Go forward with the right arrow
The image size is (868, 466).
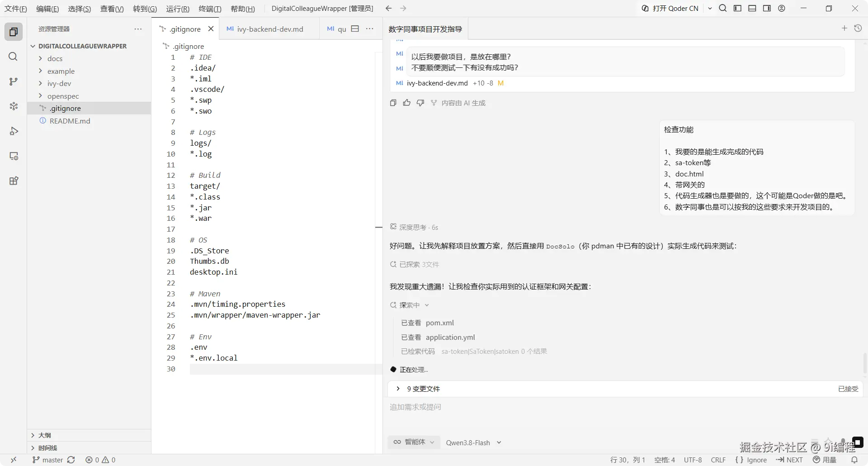pyautogui.click(x=403, y=9)
